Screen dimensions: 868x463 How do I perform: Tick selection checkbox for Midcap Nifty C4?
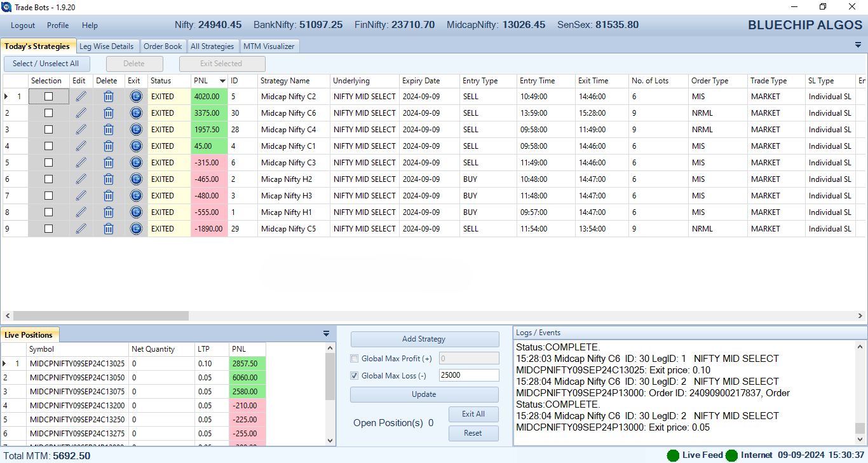49,129
